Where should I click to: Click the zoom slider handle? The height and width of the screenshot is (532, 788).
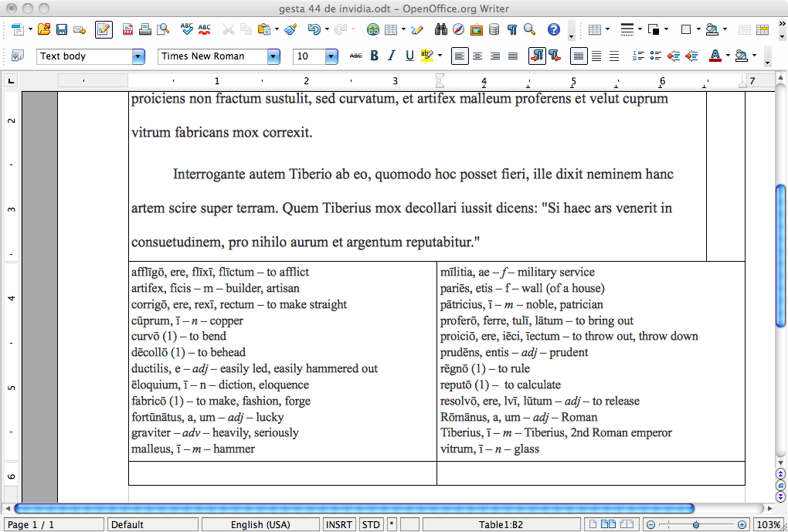click(x=696, y=525)
